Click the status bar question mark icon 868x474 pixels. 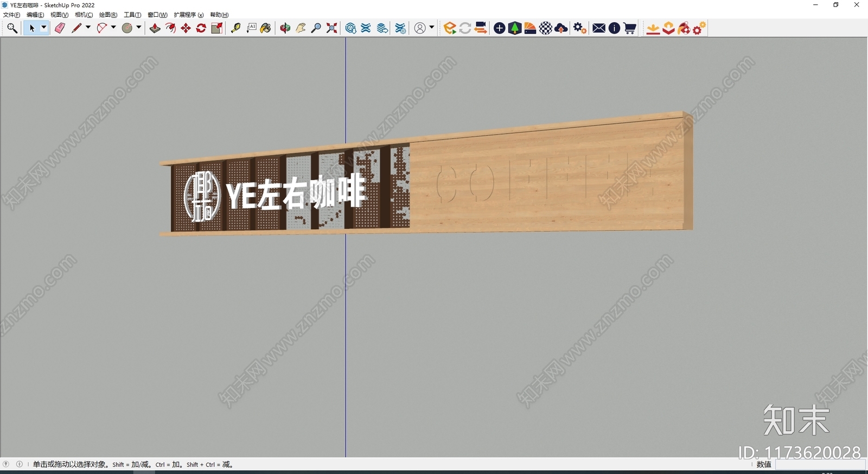pyautogui.click(x=6, y=464)
